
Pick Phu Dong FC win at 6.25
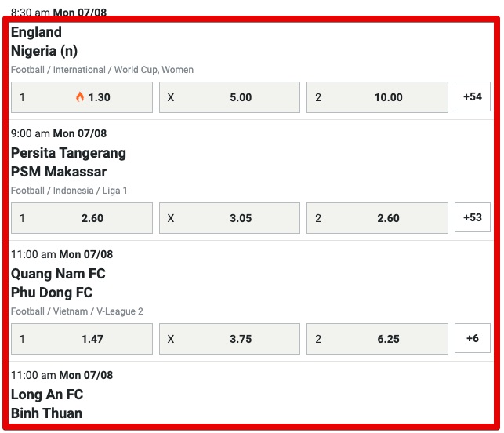(377, 339)
